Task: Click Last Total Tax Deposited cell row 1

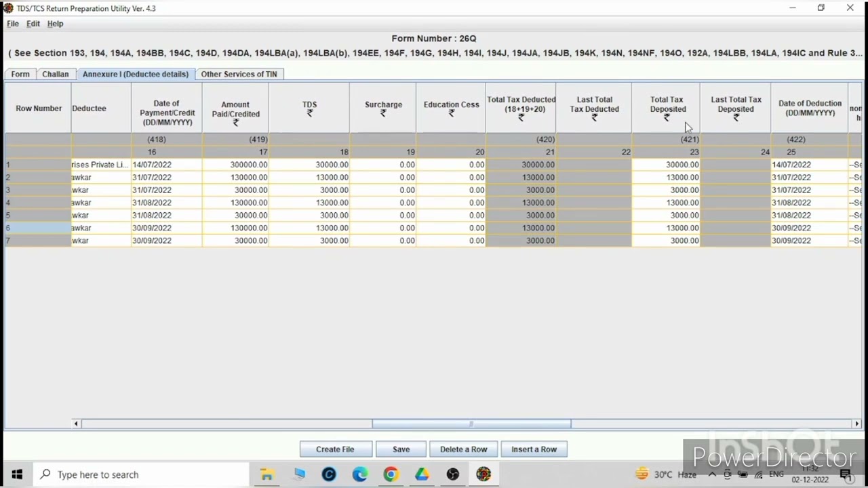Action: pos(735,165)
